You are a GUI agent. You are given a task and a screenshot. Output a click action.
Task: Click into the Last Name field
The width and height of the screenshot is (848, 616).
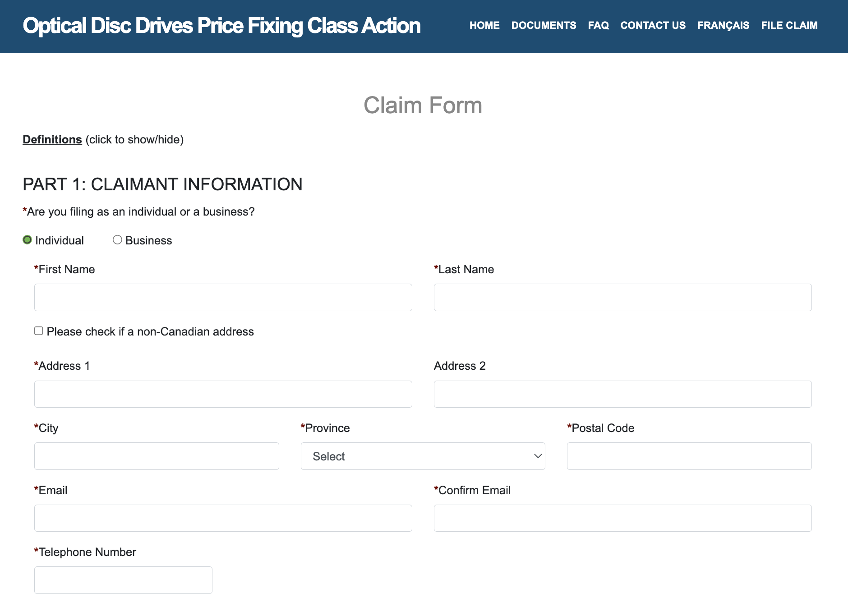pos(622,297)
